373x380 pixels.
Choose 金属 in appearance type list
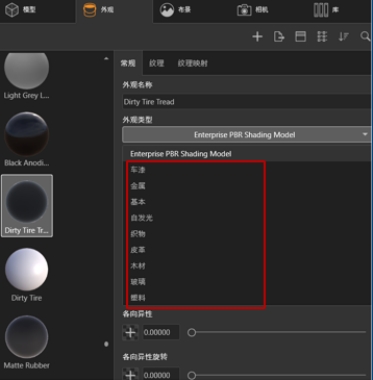pyautogui.click(x=138, y=186)
